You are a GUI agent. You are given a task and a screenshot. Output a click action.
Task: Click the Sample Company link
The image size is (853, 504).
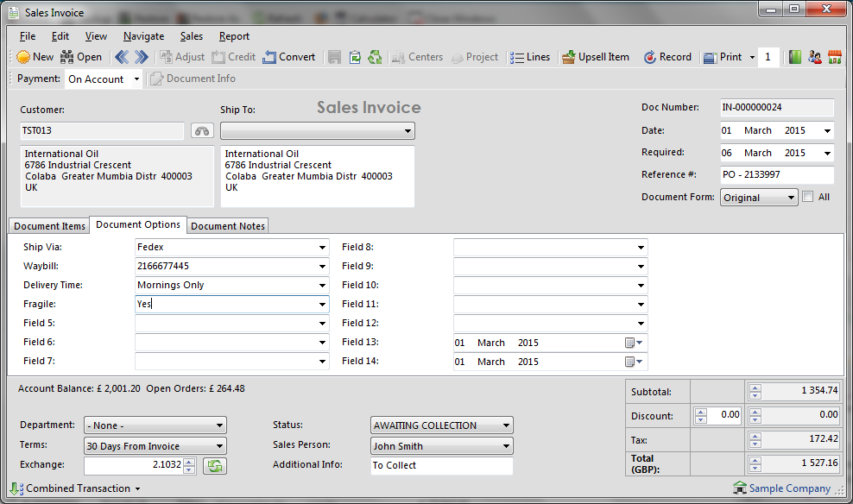[x=788, y=488]
